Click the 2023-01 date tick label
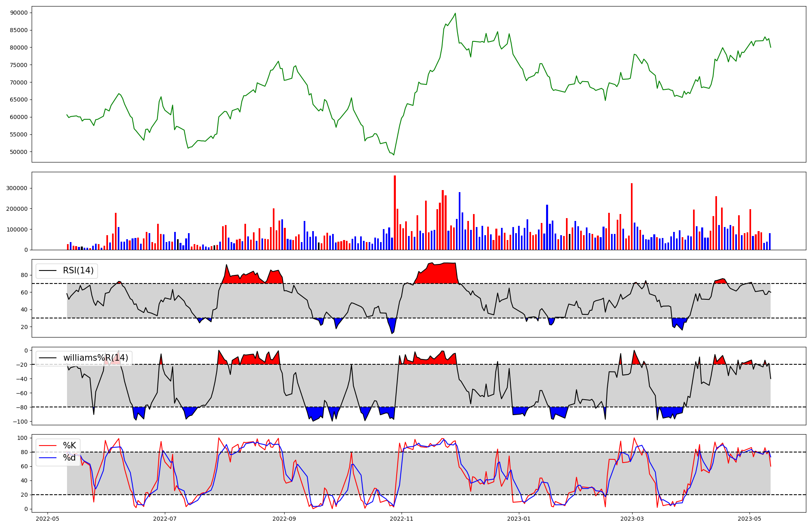The image size is (812, 528). [x=519, y=519]
